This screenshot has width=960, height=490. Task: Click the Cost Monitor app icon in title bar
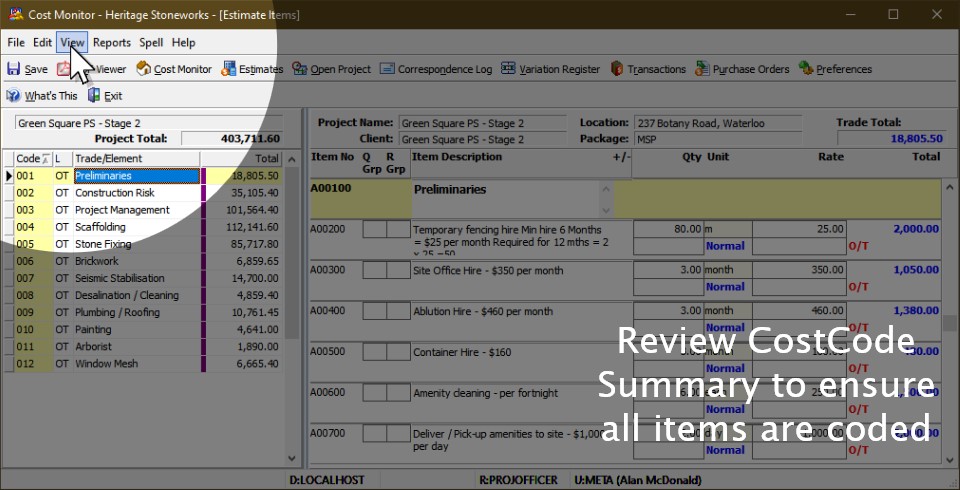pyautogui.click(x=16, y=13)
